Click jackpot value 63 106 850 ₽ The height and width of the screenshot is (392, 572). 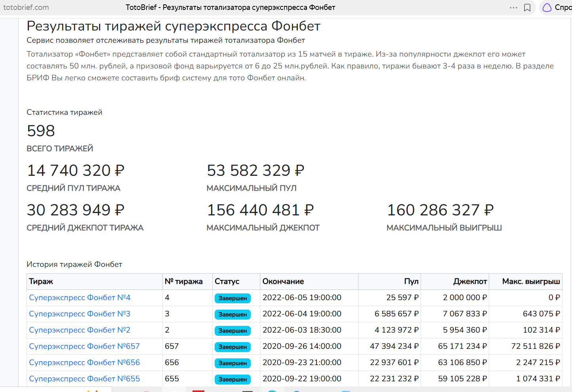click(463, 362)
